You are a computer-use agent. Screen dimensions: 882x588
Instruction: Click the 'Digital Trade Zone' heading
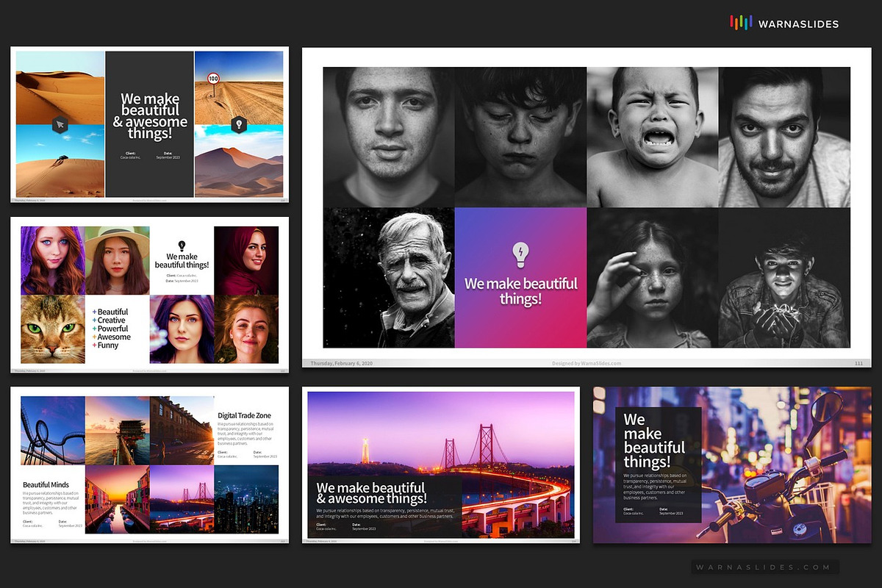pos(244,415)
